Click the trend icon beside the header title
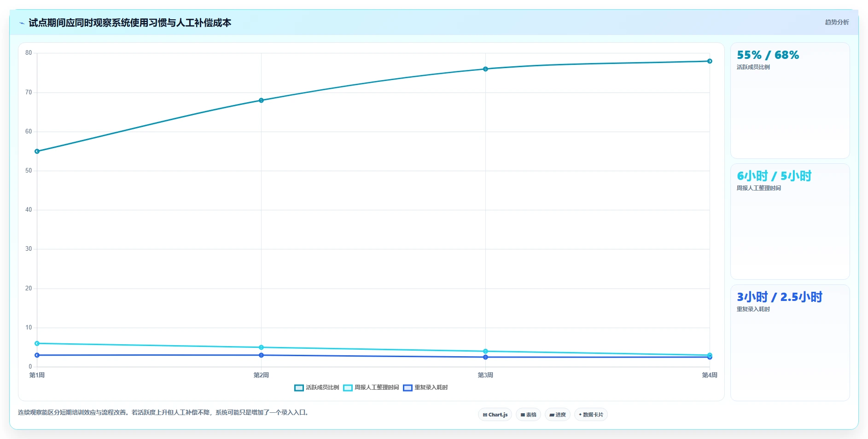 (22, 23)
